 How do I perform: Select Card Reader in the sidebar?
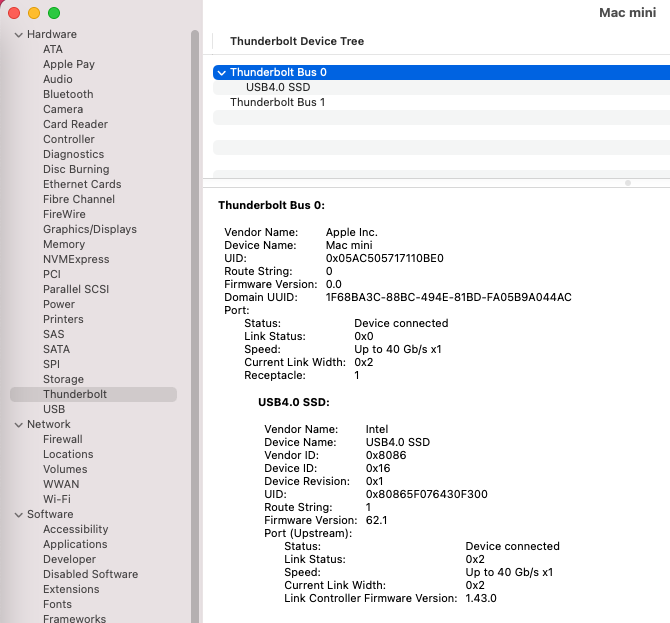tap(76, 124)
